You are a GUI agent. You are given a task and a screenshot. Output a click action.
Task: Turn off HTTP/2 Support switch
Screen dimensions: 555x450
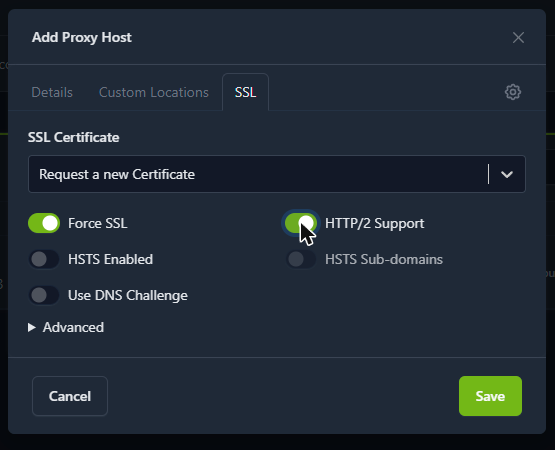coord(301,223)
